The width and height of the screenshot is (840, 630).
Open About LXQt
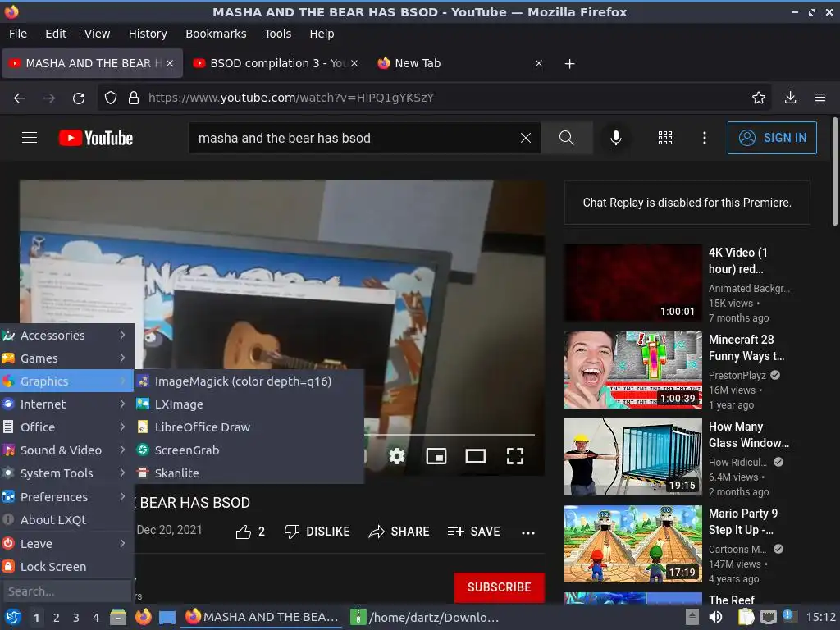[67, 520]
